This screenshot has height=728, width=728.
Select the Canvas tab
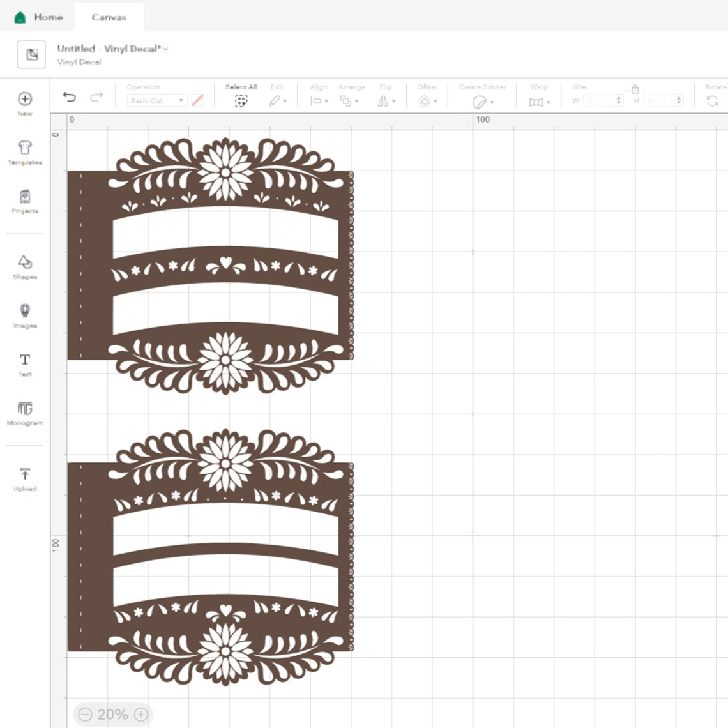[x=109, y=17]
